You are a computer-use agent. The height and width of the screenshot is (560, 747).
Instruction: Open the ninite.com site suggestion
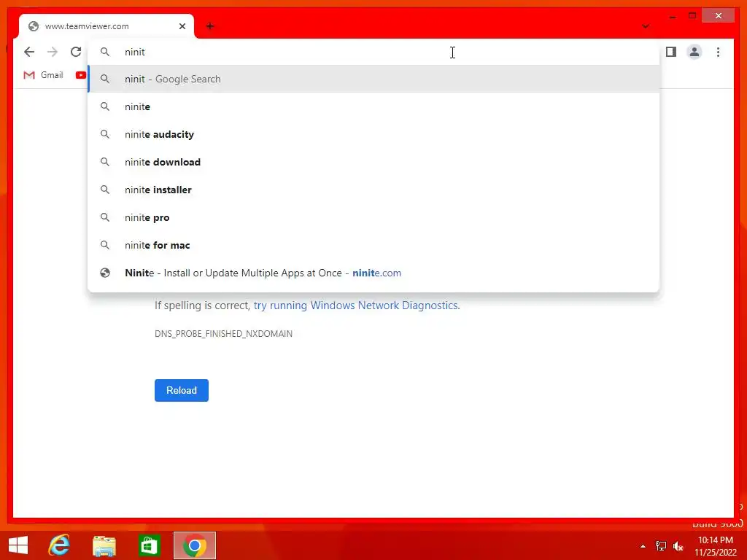[374, 273]
